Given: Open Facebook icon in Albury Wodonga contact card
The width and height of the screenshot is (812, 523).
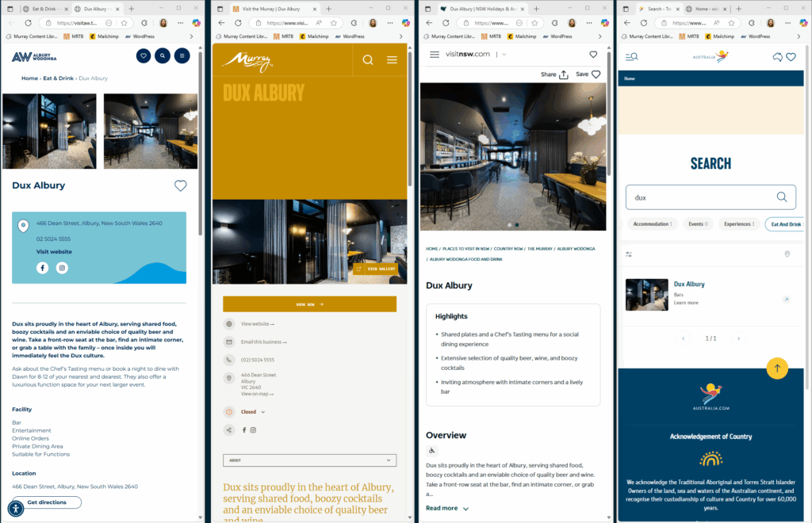Looking at the screenshot, I should pos(43,268).
